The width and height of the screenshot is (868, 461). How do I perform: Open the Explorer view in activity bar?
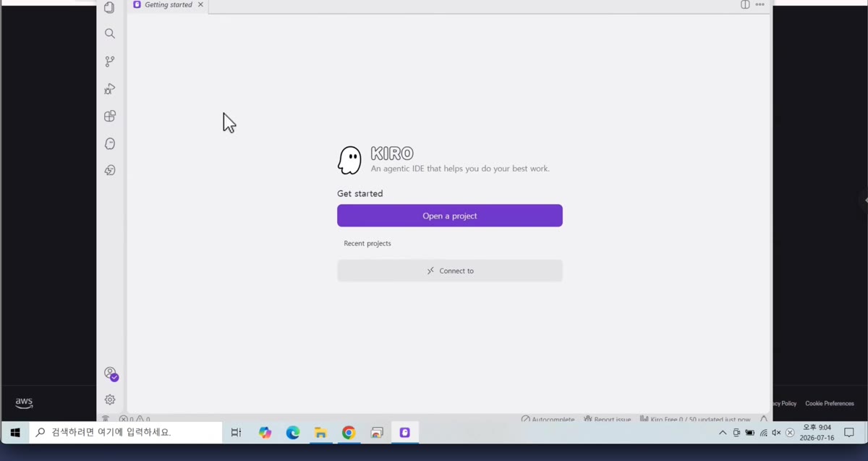109,7
